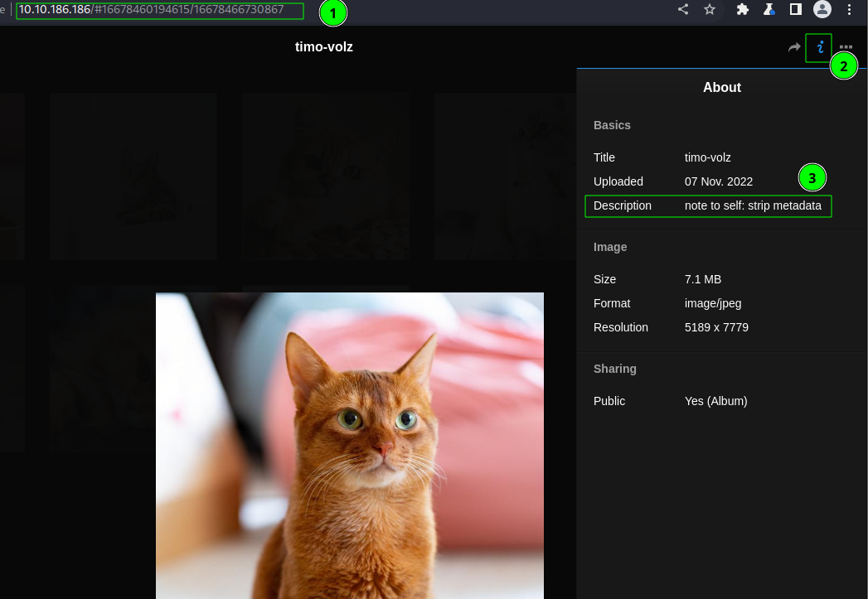Viewport: 868px width, 599px height.
Task: Select the timo-volz heading in the header
Action: 324,47
